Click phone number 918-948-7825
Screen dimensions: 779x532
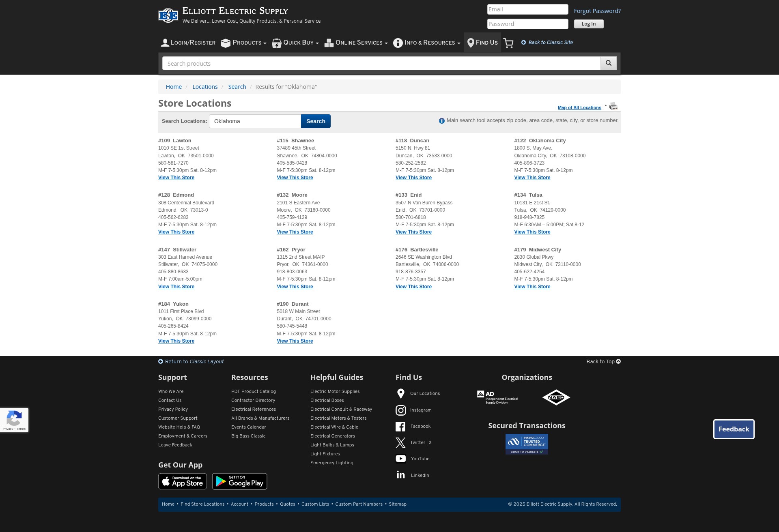pos(529,217)
